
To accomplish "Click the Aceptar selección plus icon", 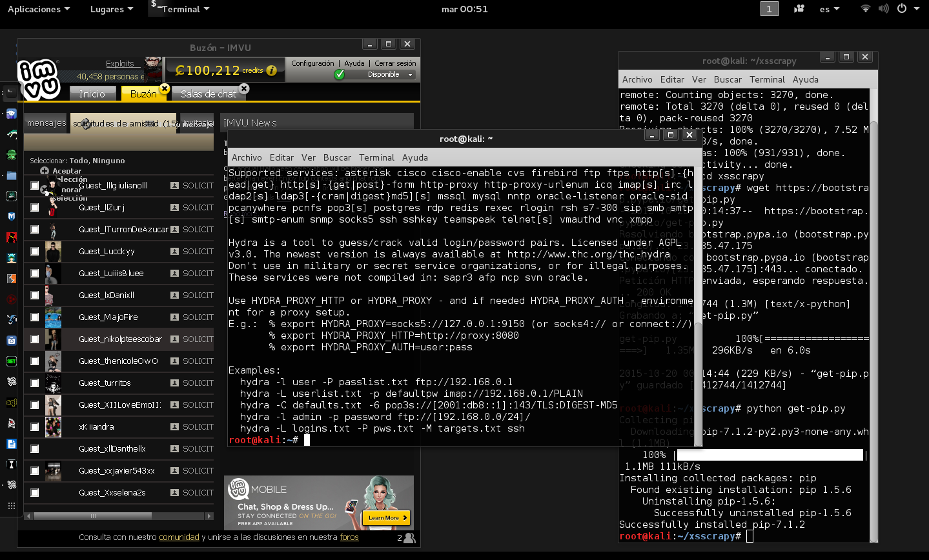I will (45, 171).
